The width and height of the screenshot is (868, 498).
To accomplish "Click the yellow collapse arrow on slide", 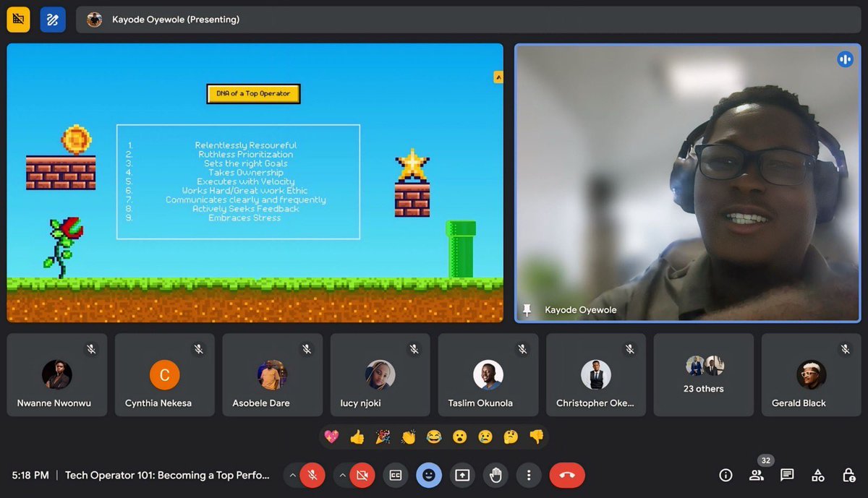I will click(498, 77).
